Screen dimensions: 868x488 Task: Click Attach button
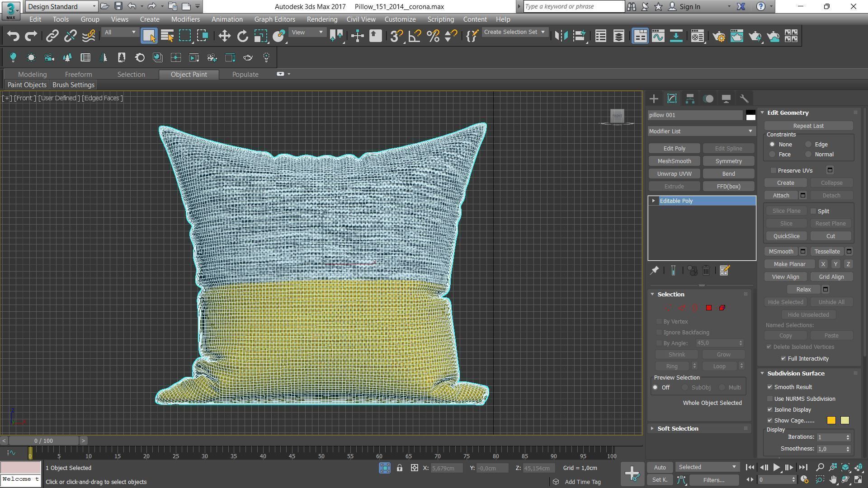(781, 196)
